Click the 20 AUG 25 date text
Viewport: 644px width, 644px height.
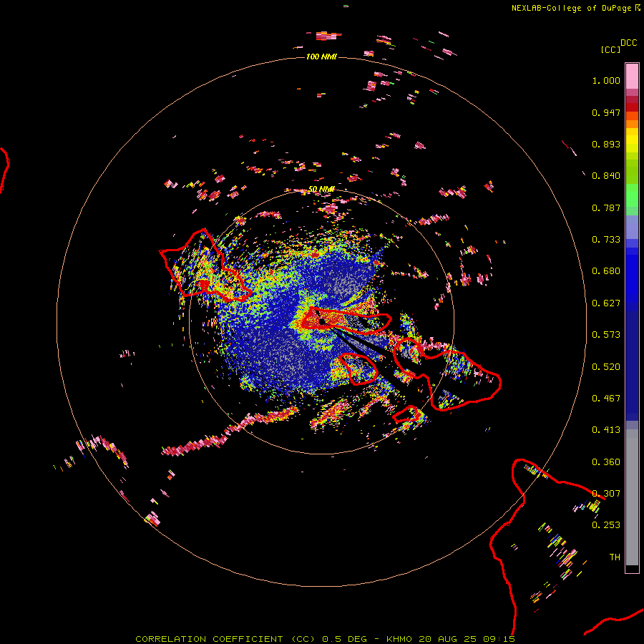pyautogui.click(x=447, y=639)
